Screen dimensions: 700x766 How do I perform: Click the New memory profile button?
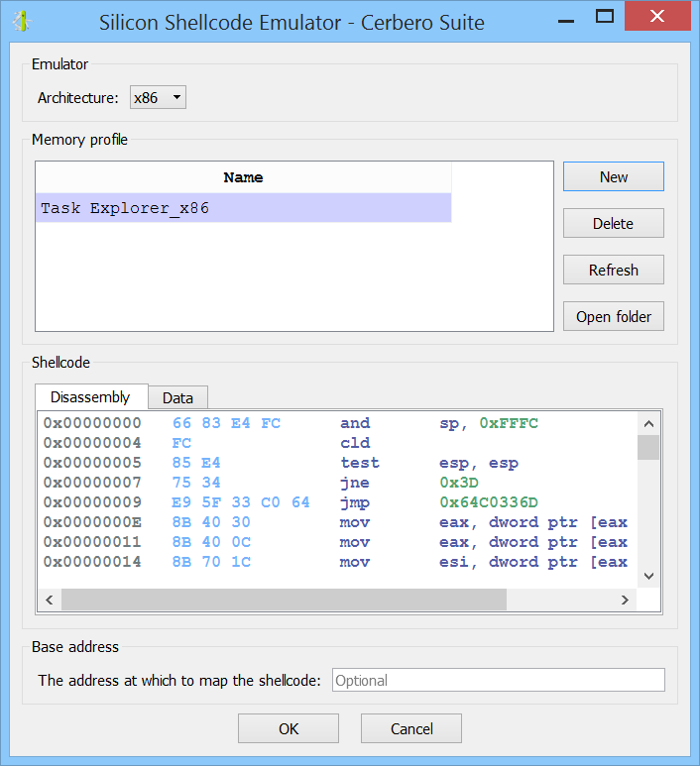(614, 176)
